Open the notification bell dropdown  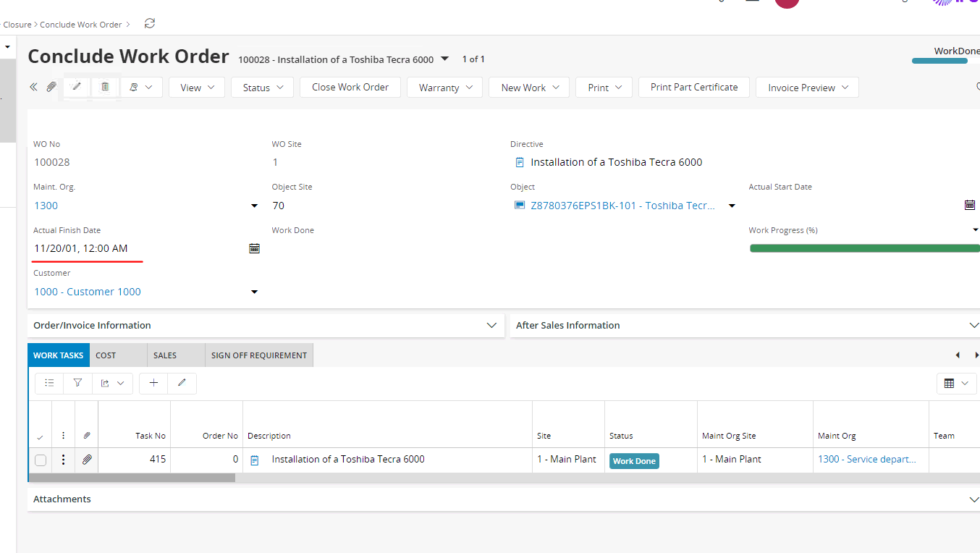click(x=142, y=87)
